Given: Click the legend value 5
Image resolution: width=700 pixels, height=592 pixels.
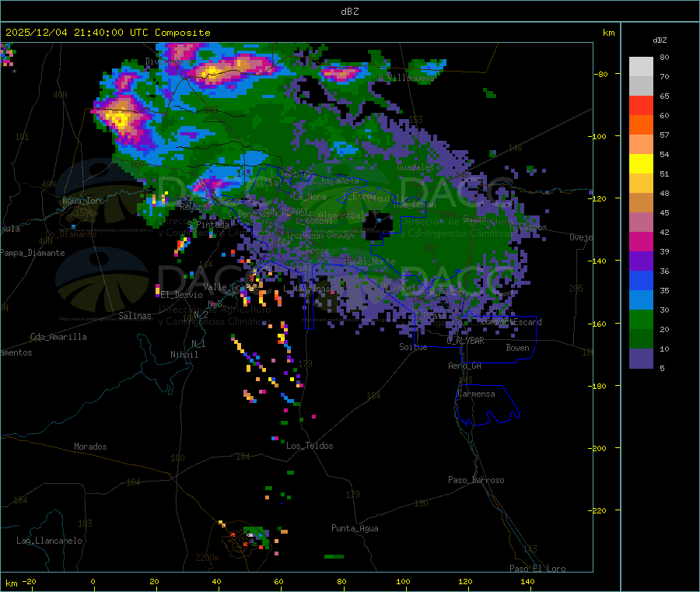Looking at the screenshot, I should click(662, 368).
